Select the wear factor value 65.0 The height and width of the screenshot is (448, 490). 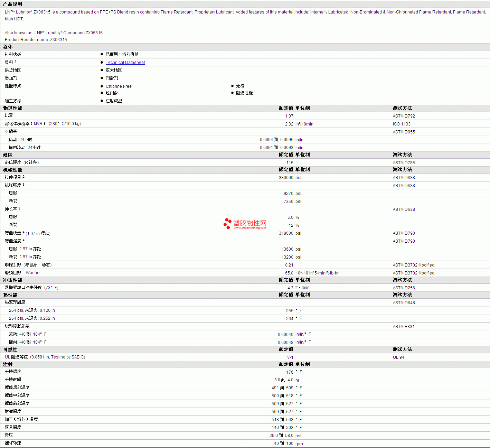pos(289,273)
